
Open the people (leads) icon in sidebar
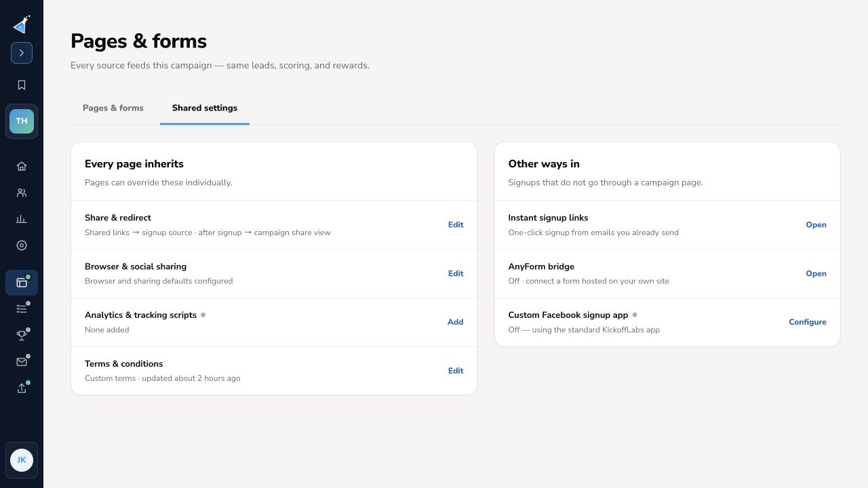click(x=22, y=192)
